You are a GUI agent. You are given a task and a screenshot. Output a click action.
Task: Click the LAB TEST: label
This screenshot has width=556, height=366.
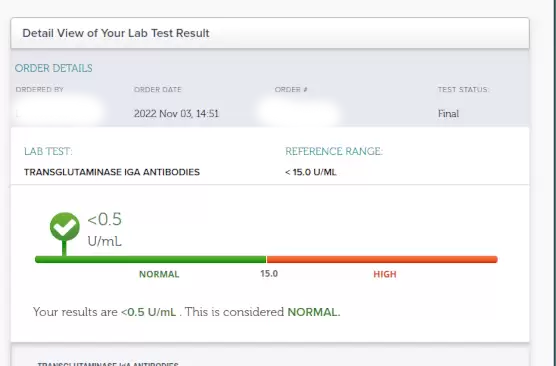[48, 151]
